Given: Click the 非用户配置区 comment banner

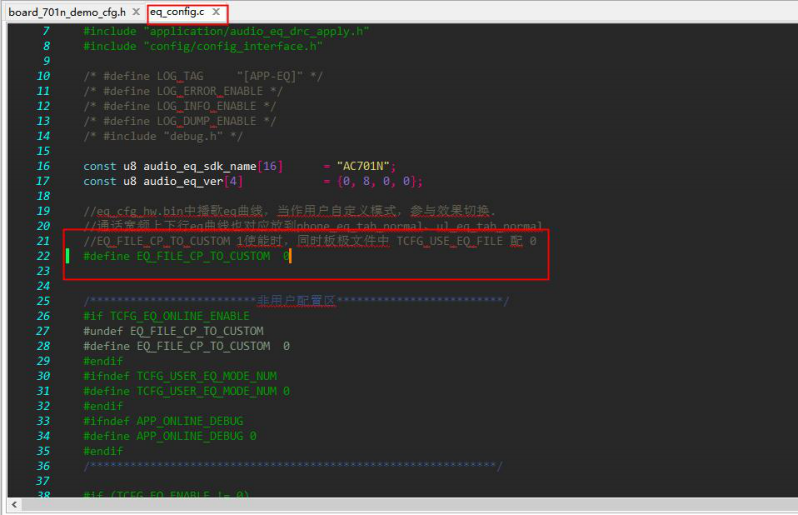Looking at the screenshot, I should (296, 301).
